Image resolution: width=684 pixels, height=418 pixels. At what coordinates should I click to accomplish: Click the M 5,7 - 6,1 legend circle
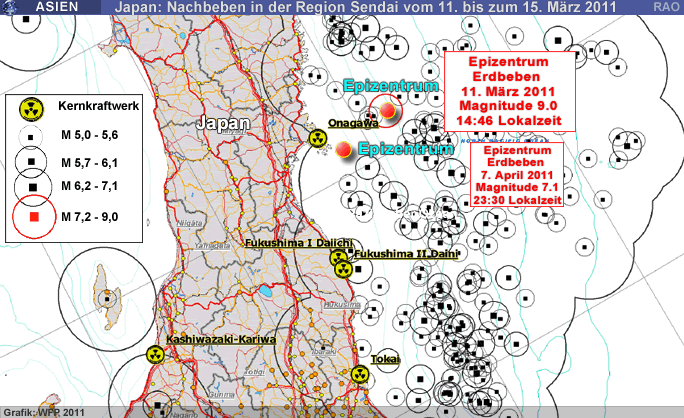tap(33, 161)
